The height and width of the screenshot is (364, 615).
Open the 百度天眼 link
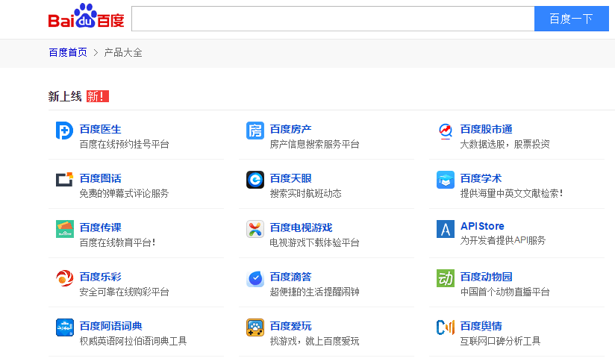290,179
